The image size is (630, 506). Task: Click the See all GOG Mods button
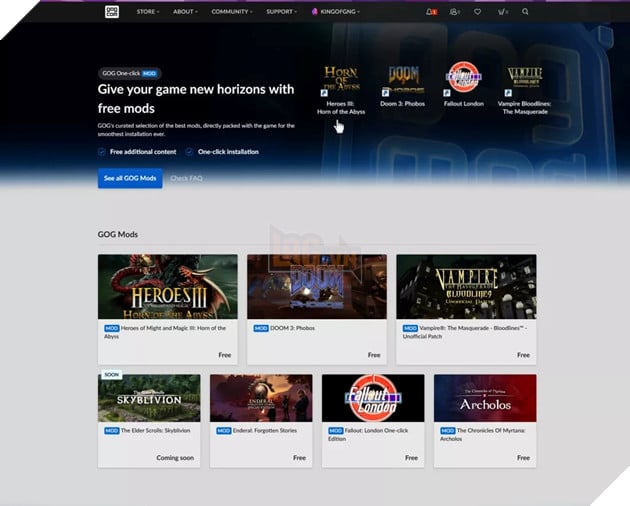point(130,178)
